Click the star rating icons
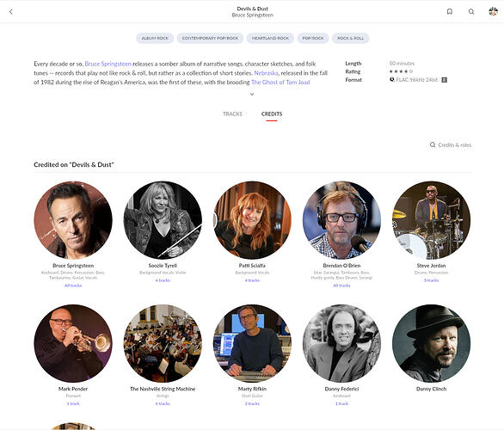 (x=401, y=71)
